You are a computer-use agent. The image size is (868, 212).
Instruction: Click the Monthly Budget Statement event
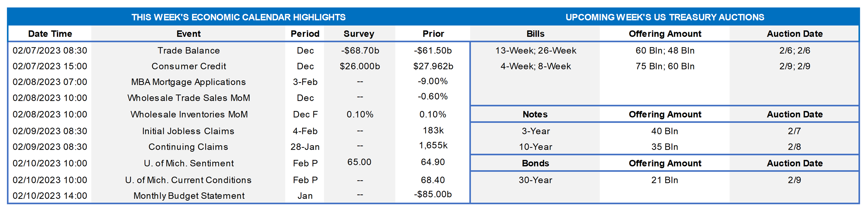pyautogui.click(x=189, y=196)
